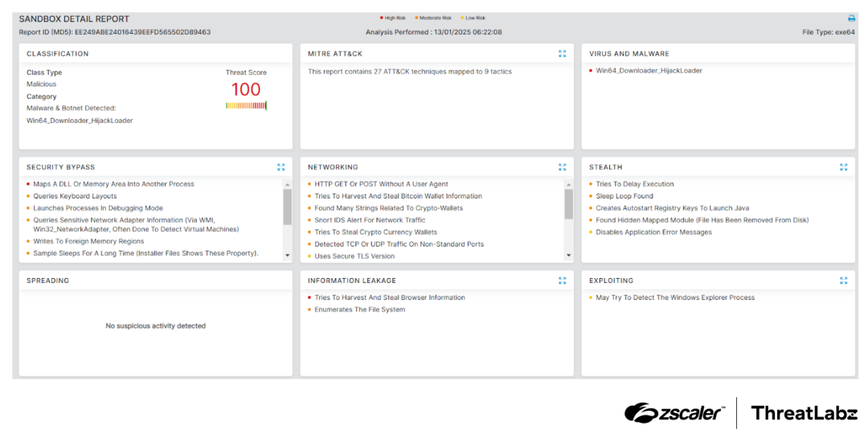Expand the Information Leakage panel
The image size is (868, 442).
pos(563,280)
